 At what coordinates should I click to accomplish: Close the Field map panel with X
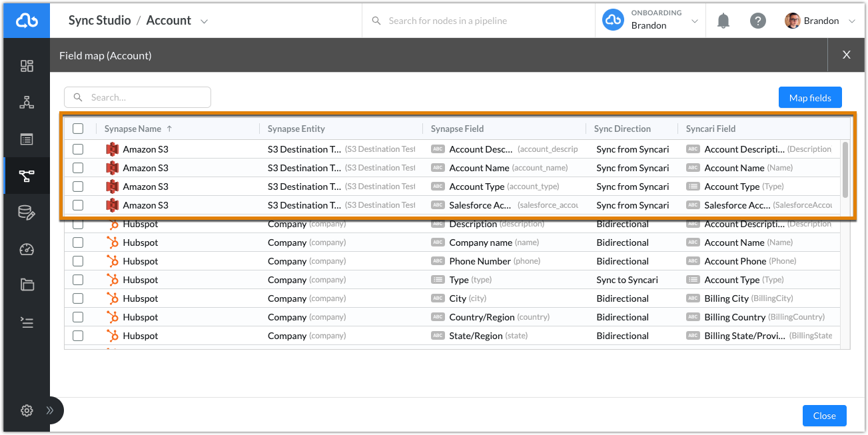[847, 55]
